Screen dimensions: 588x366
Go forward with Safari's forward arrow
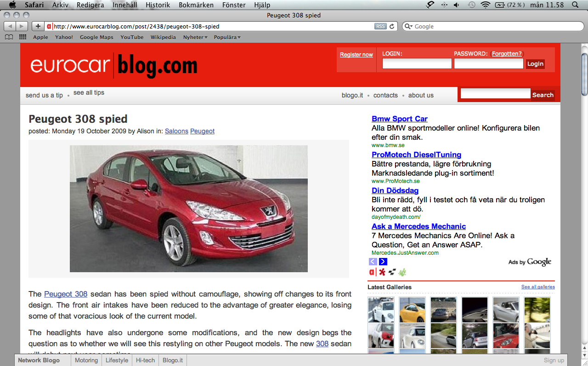click(22, 26)
